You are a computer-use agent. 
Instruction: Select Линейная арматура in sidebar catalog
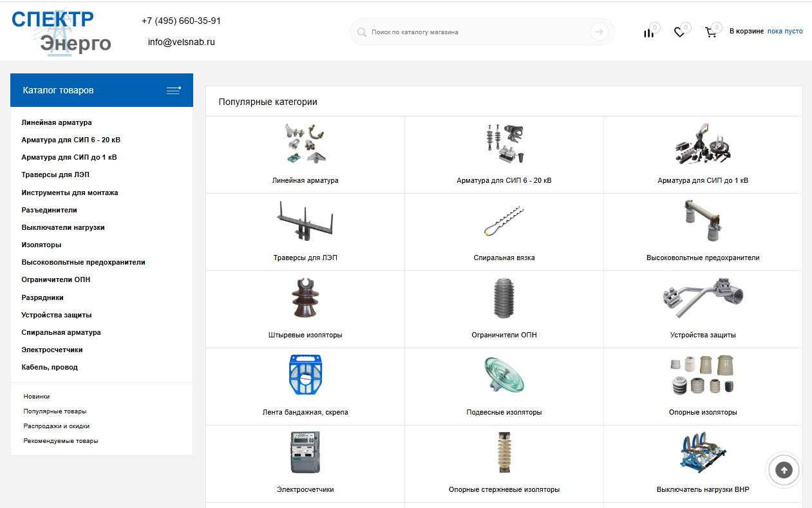click(57, 122)
